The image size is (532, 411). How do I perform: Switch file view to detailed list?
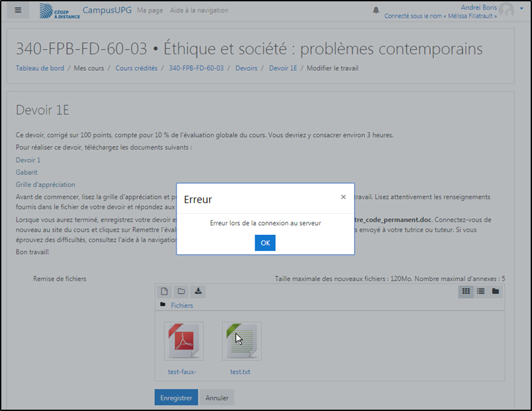click(481, 291)
